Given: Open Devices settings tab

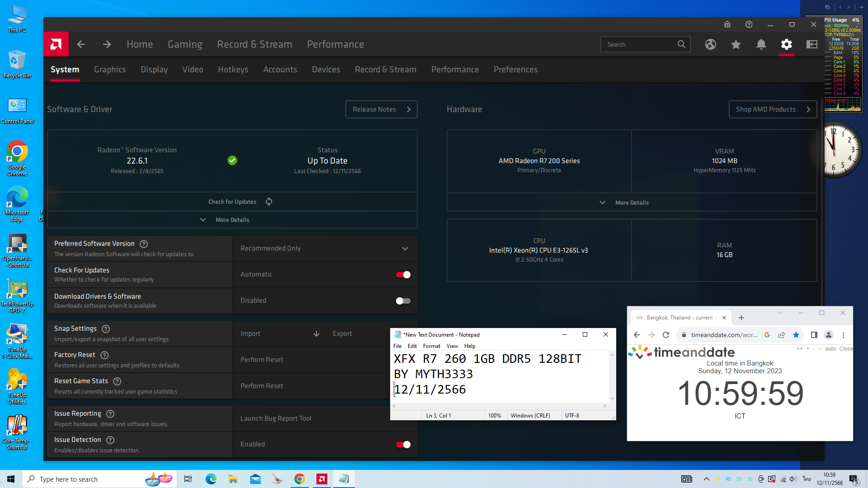Looking at the screenshot, I should (x=325, y=70).
